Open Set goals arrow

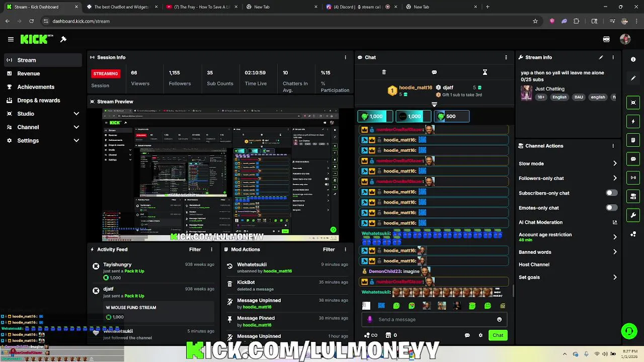615,277
